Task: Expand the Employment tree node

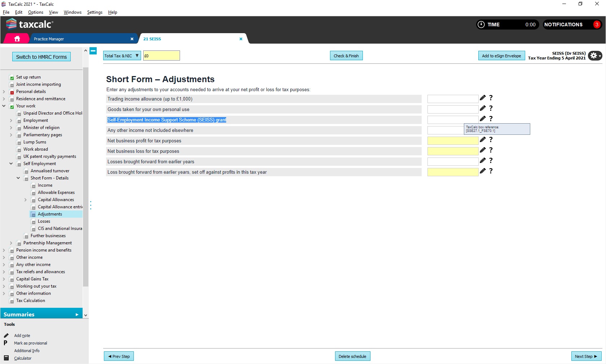Action: pos(11,120)
